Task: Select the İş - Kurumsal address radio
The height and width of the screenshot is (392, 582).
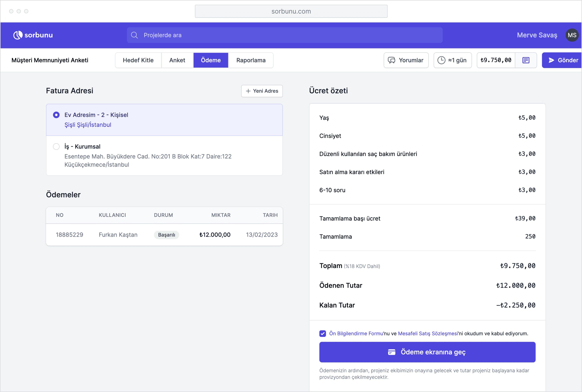Action: pos(56,146)
